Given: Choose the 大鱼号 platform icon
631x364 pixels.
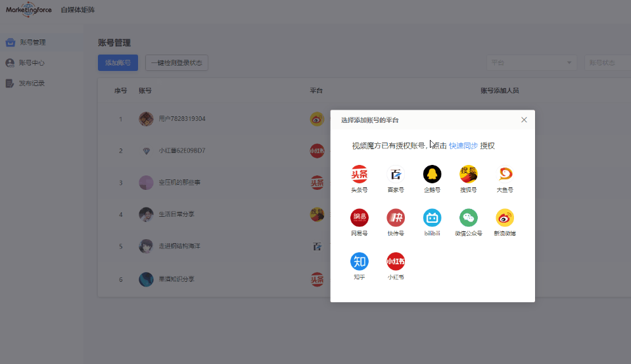Looking at the screenshot, I should 505,175.
